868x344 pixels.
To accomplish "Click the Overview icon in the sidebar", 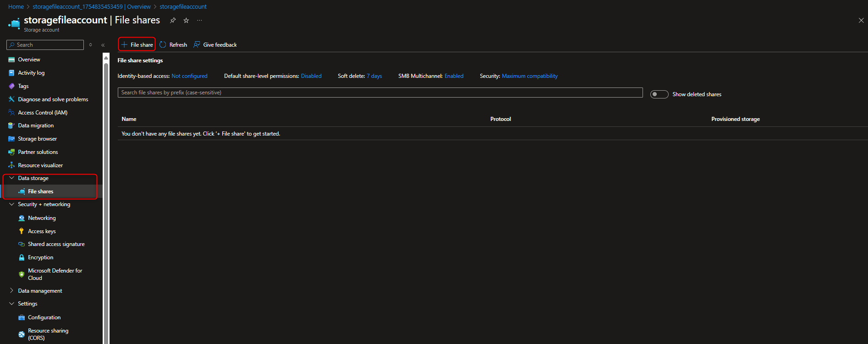I will 11,60.
